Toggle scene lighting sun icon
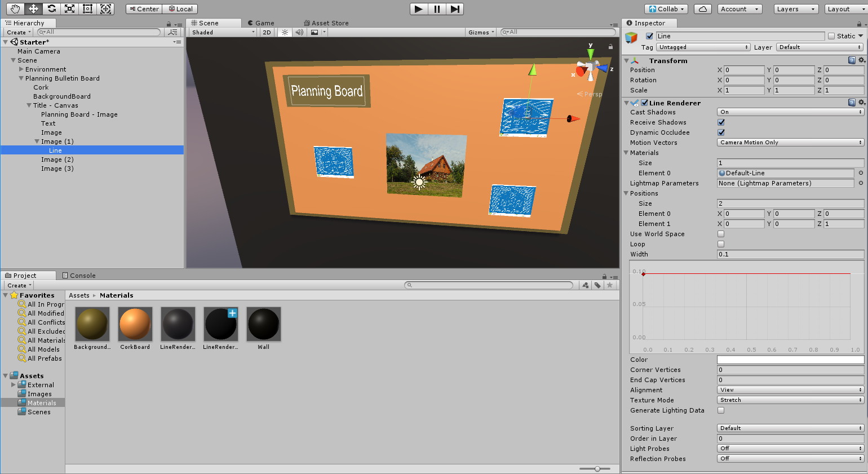 point(285,32)
